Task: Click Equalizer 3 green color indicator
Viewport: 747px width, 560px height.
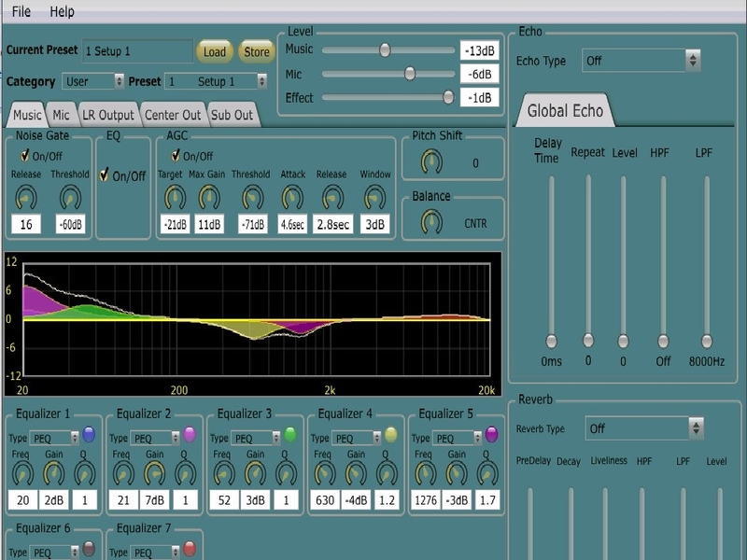Action: coord(290,434)
